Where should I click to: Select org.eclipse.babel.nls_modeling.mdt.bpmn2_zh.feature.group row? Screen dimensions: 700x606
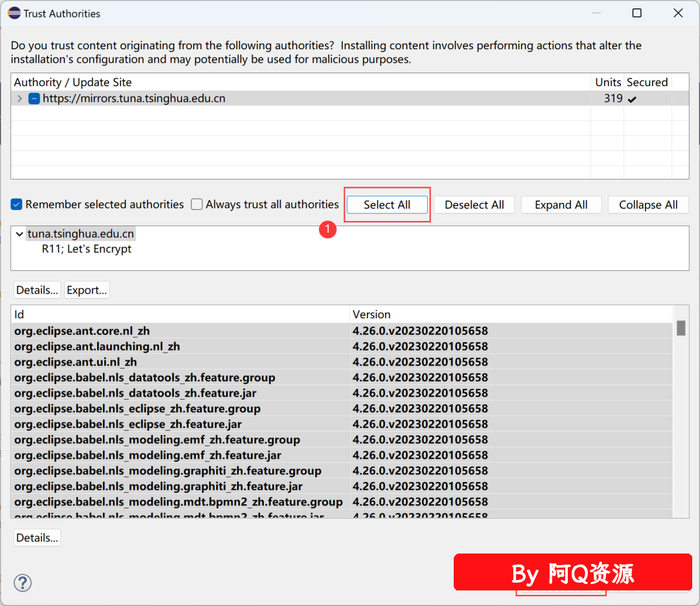[x=342, y=502]
